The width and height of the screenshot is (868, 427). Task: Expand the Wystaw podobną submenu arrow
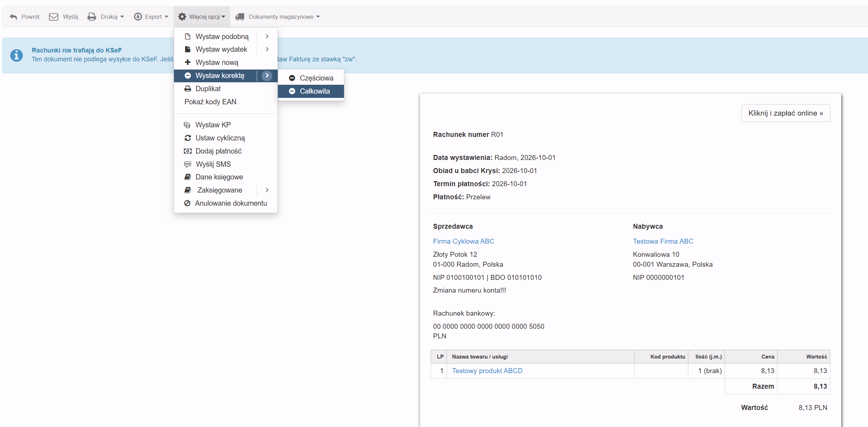click(x=267, y=37)
